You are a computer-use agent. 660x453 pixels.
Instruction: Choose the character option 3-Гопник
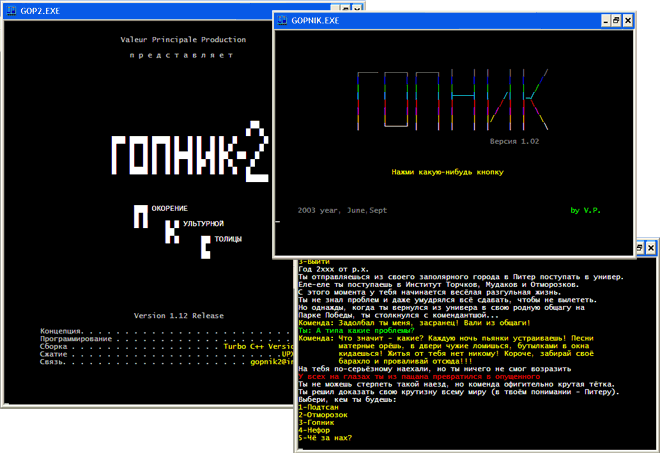316,422
